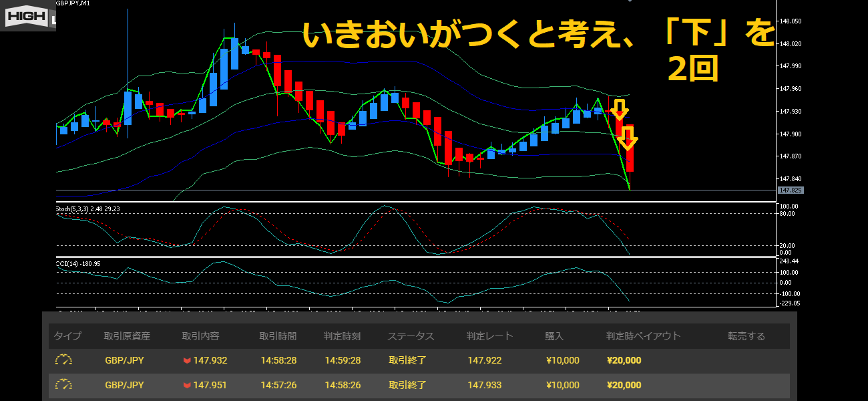Click the GBPJPY,M1 chart title label

coord(73,3)
